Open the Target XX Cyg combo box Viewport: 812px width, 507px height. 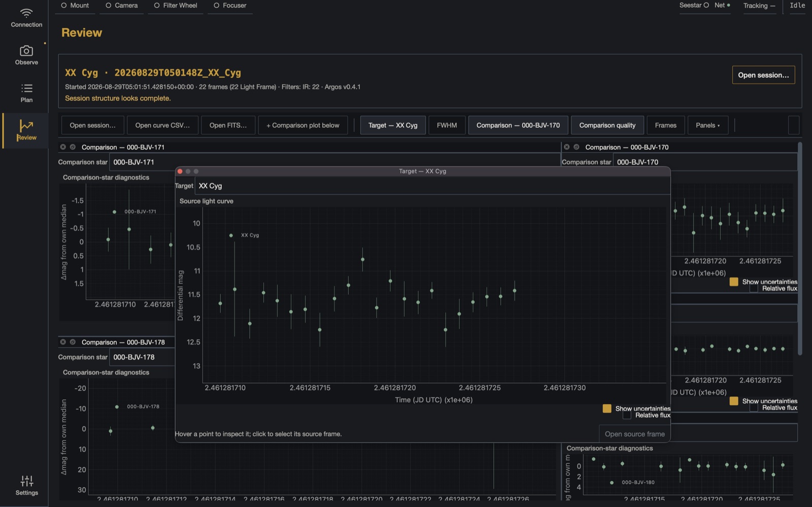tap(432, 186)
